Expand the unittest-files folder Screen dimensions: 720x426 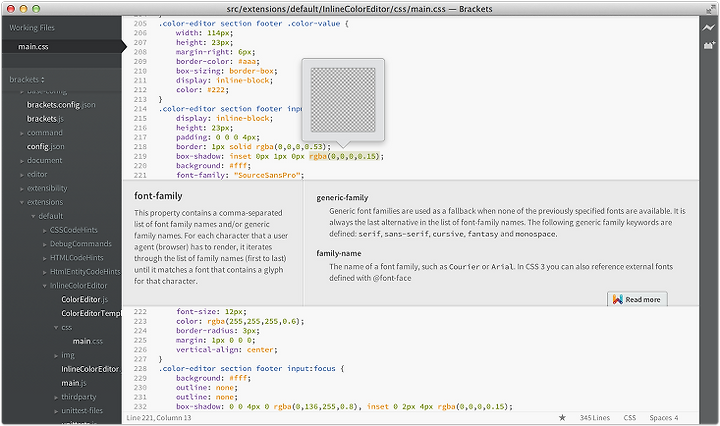coord(56,411)
